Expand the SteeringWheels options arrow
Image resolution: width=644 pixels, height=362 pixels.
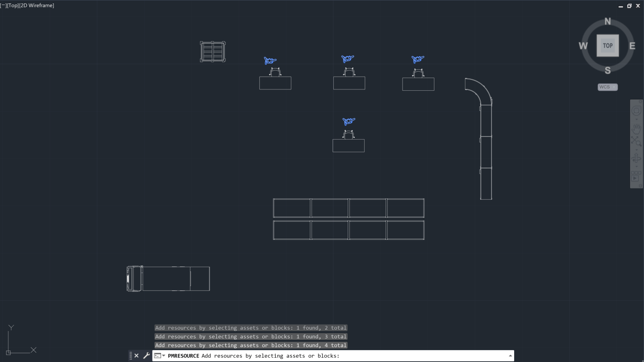point(636,119)
